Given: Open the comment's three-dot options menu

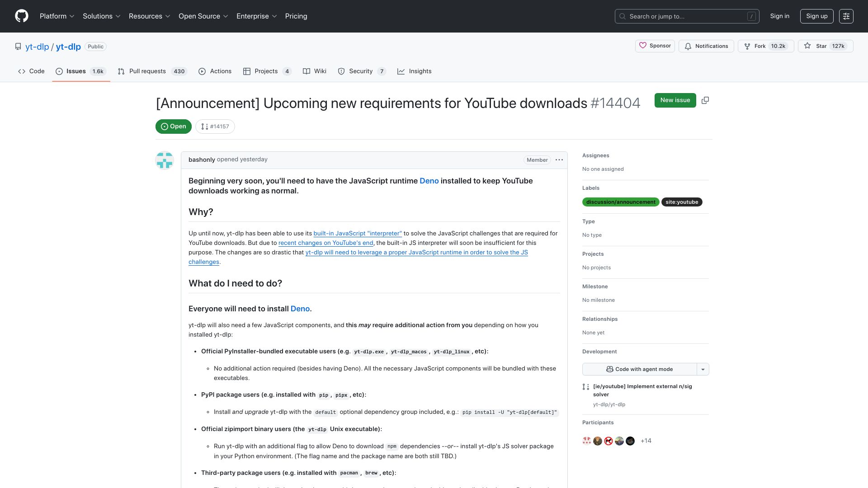Looking at the screenshot, I should tap(559, 160).
